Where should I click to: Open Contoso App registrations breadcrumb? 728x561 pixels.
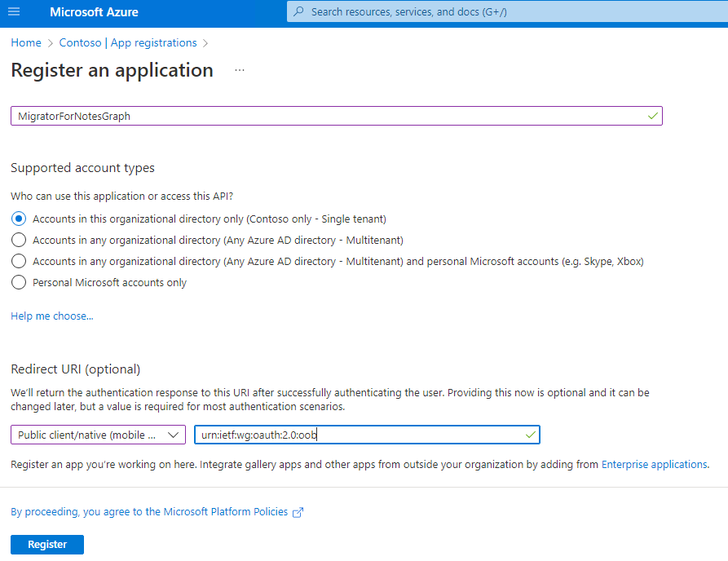point(127,42)
